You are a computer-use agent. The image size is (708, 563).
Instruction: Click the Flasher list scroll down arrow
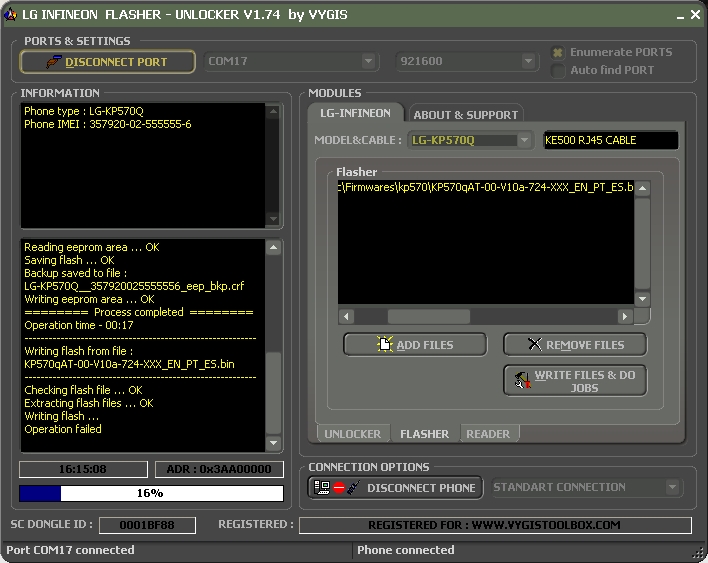(x=642, y=298)
